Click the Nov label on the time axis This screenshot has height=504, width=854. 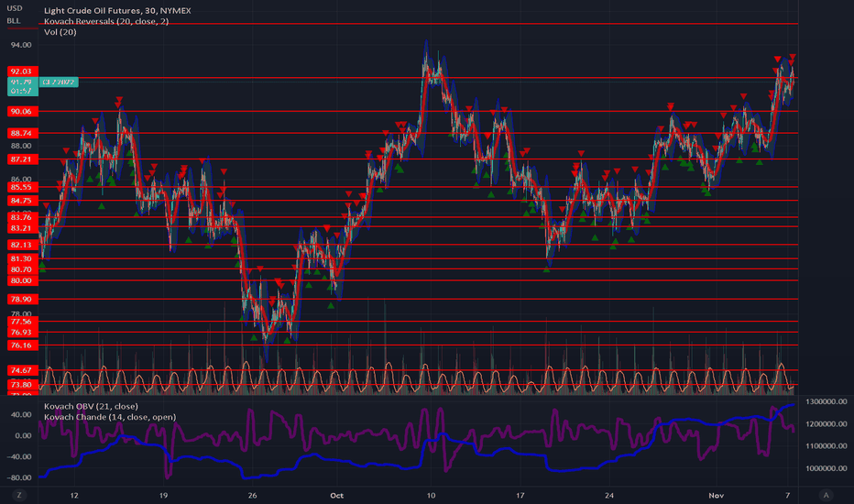point(717,495)
